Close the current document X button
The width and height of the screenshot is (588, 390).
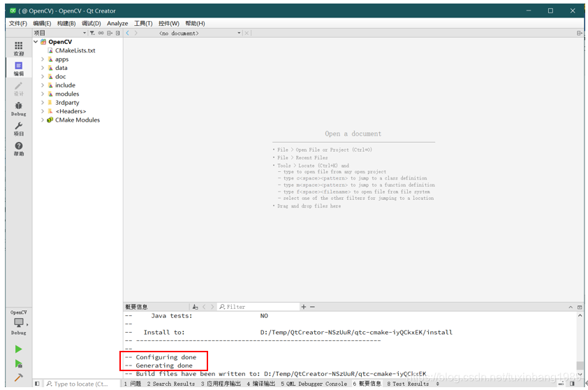point(247,33)
